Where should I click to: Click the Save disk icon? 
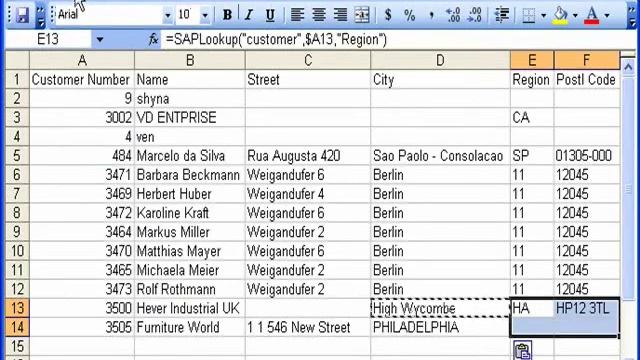coord(22,15)
